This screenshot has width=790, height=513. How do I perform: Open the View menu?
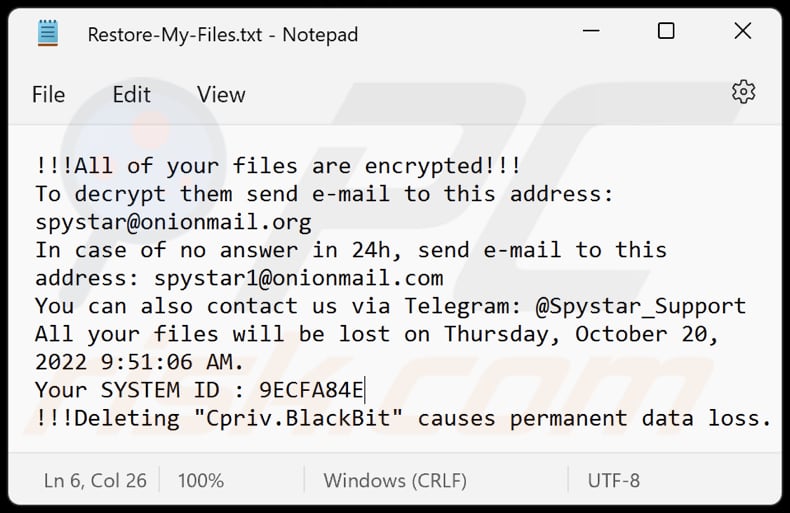(221, 95)
